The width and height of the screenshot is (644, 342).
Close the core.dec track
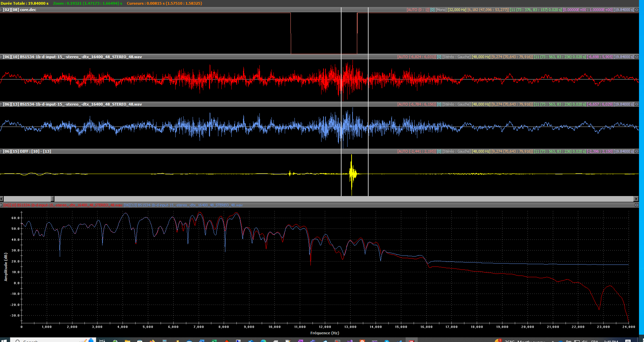click(637, 10)
